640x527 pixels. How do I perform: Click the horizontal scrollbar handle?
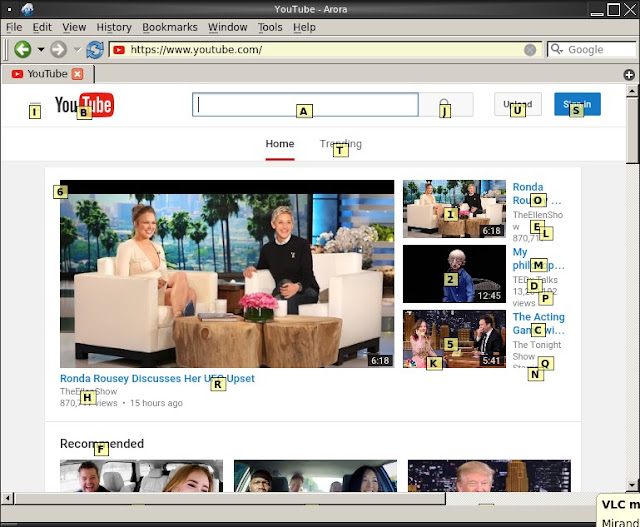(230, 498)
